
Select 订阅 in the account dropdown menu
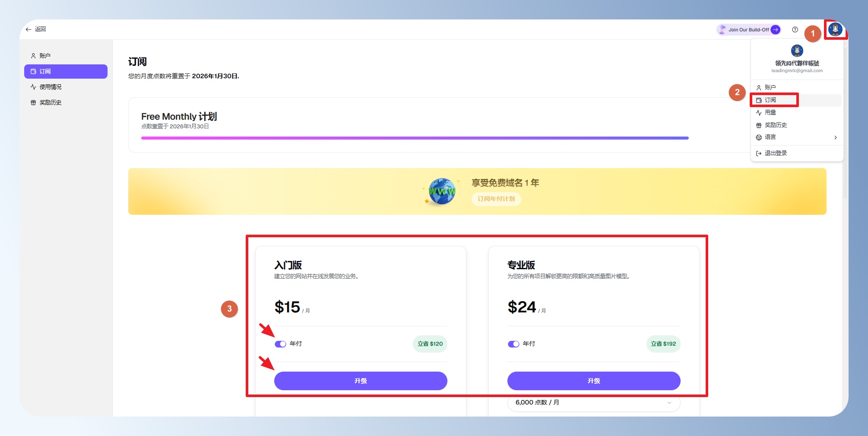[770, 100]
